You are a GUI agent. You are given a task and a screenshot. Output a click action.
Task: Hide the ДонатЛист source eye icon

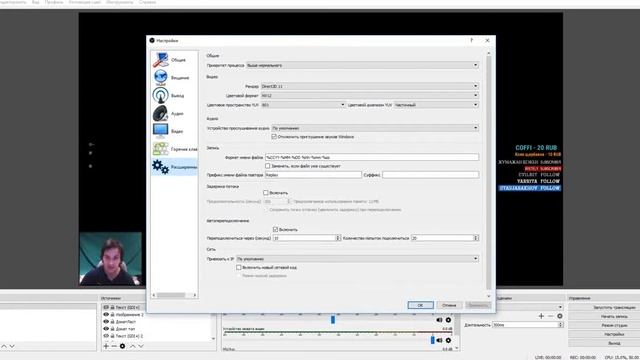click(106, 322)
